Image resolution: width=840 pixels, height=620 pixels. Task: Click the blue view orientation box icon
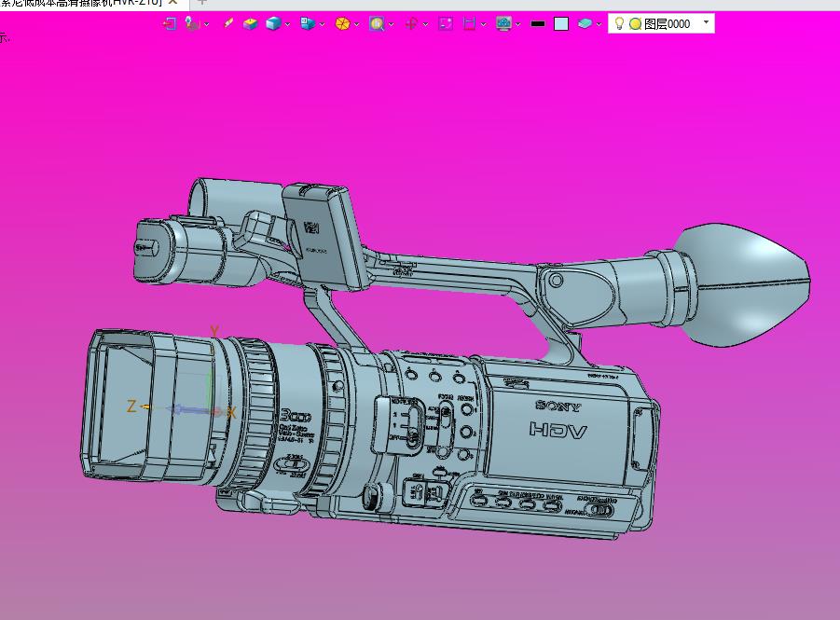pos(308,23)
